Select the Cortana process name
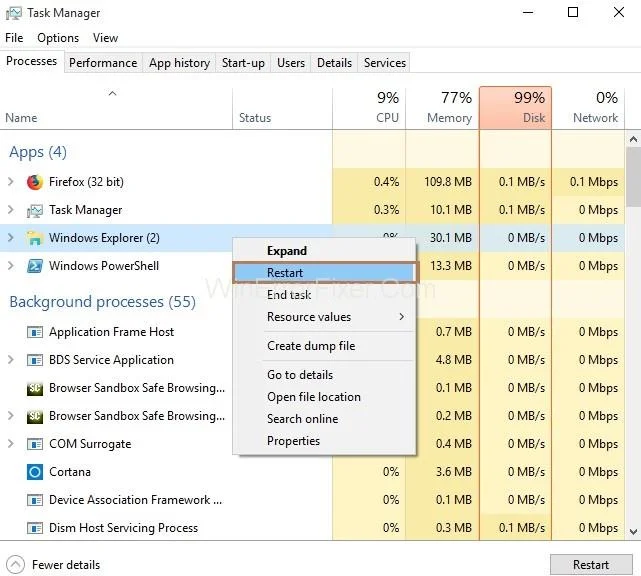 (x=70, y=472)
